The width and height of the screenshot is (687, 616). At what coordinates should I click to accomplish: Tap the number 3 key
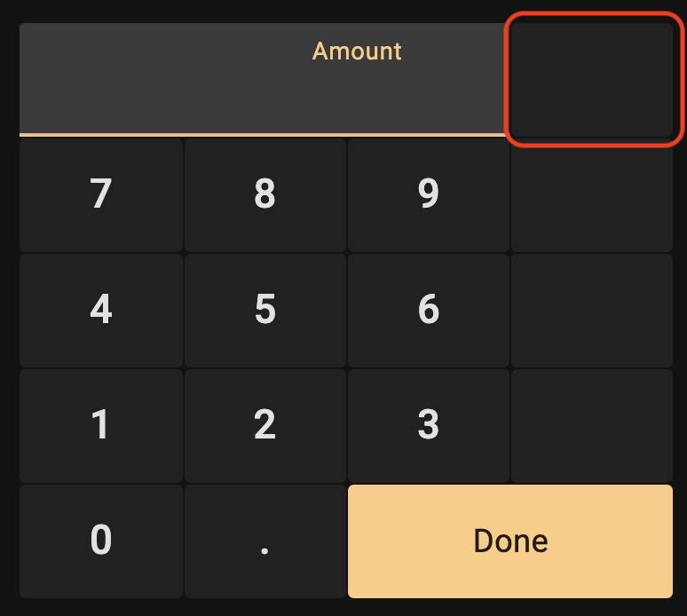point(429,425)
